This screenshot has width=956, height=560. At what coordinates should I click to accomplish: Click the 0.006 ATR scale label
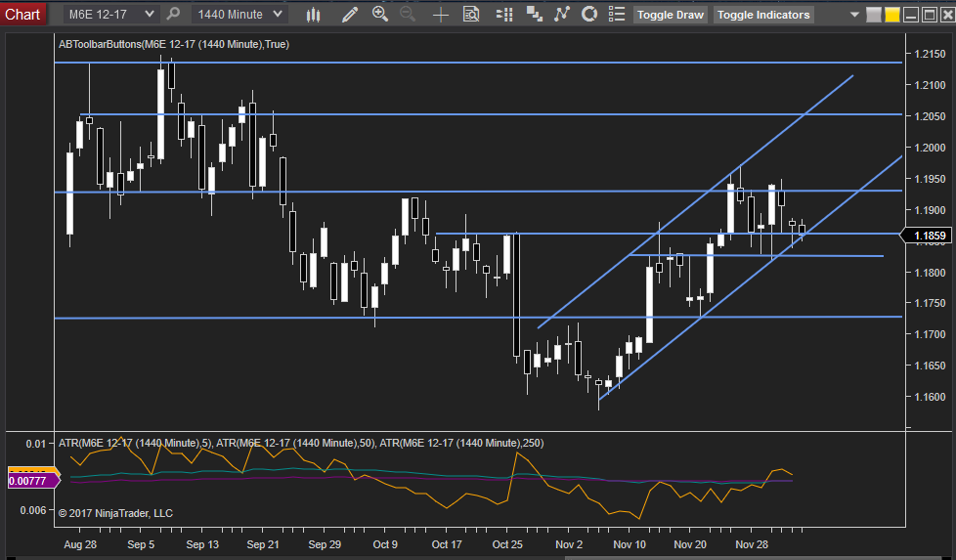(x=33, y=510)
